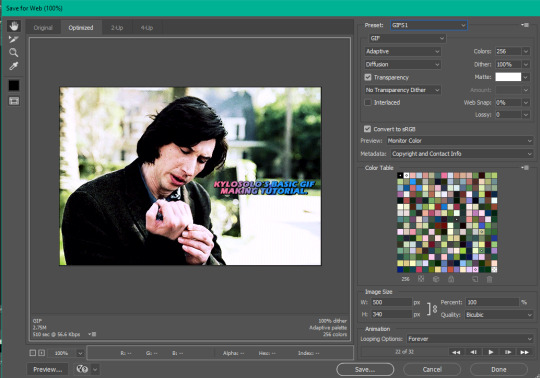Open the download speed menu icon
Screen dimensions: 540x378
tap(92, 334)
